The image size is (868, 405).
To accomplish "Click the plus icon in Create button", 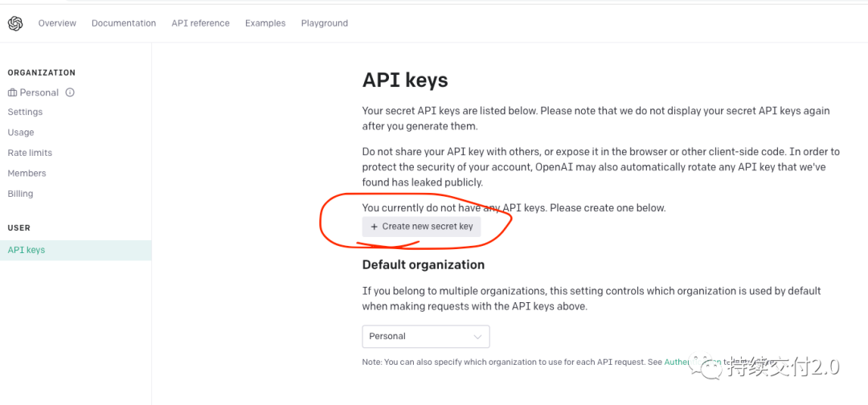I will tap(375, 227).
